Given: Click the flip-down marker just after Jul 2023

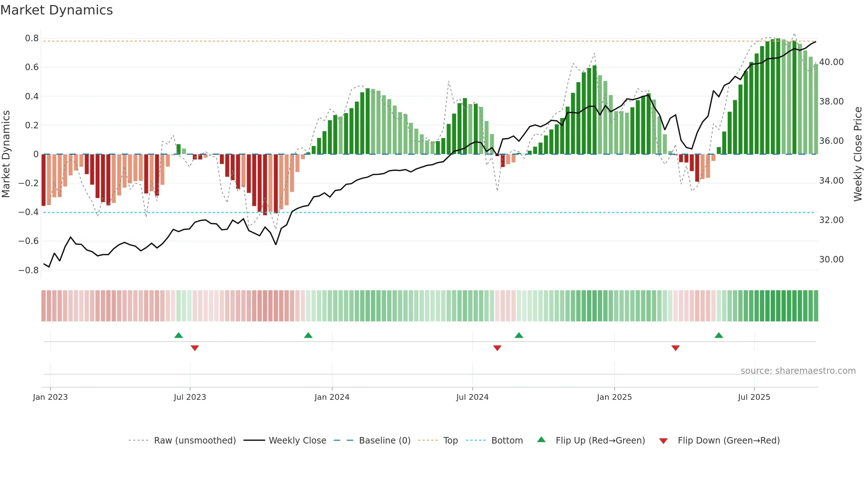Looking at the screenshot, I should click(x=195, y=348).
